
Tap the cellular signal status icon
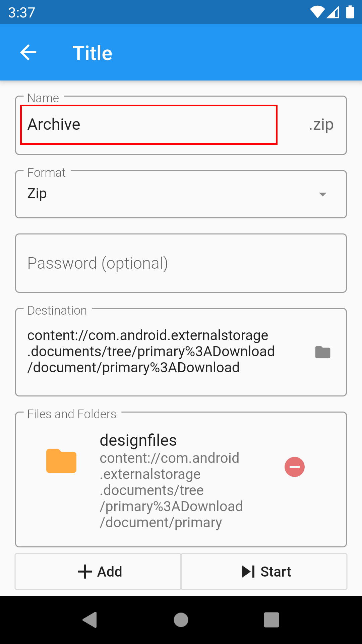(x=333, y=12)
